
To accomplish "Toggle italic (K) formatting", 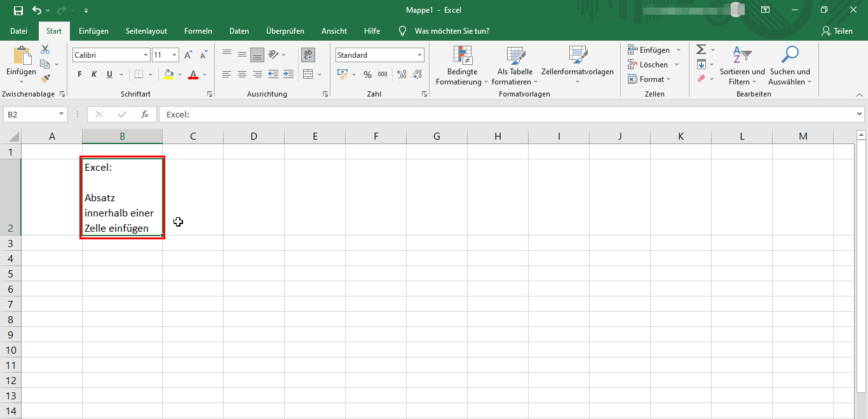I will click(x=95, y=74).
